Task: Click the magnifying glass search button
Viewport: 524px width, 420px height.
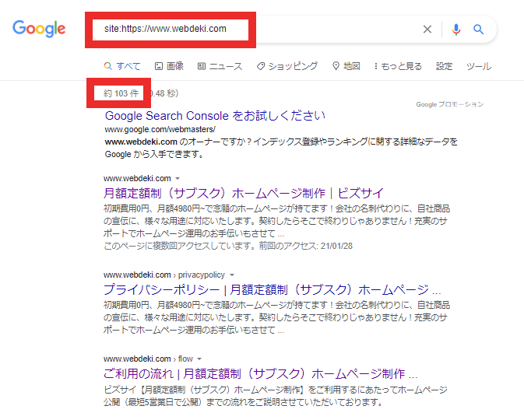Action: pyautogui.click(x=479, y=30)
